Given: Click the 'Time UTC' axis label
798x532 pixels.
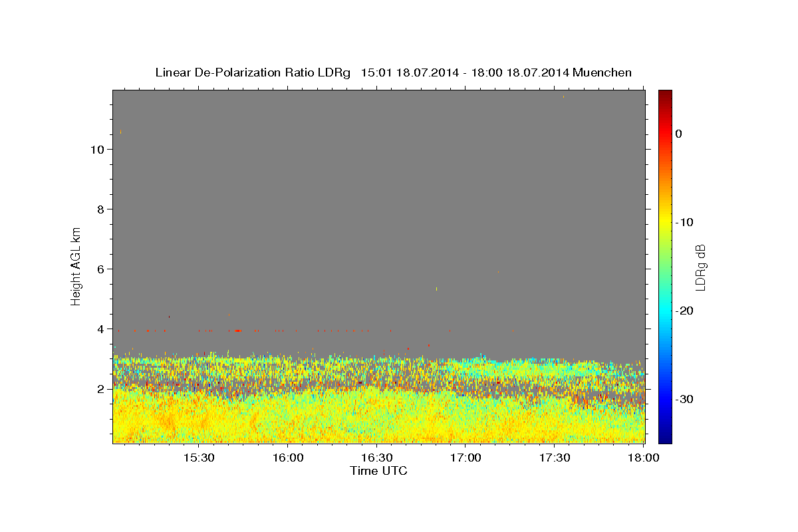Looking at the screenshot, I should pyautogui.click(x=378, y=471).
